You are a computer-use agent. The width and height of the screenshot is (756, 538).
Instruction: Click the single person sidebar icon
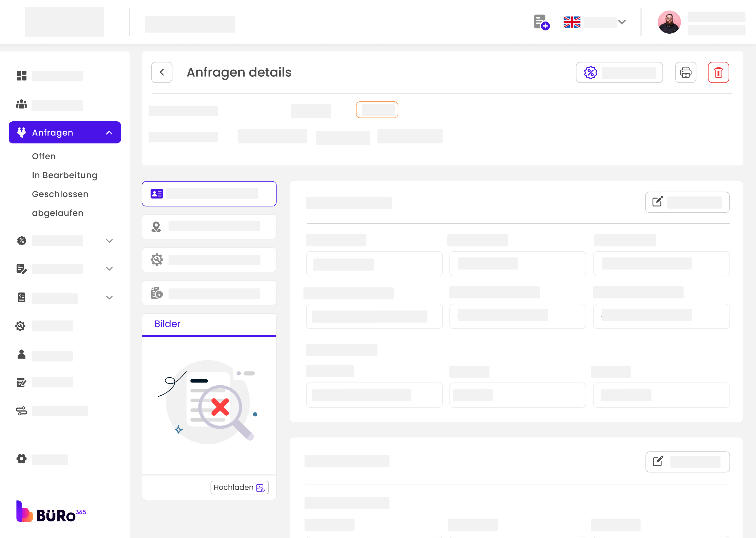coord(22,354)
